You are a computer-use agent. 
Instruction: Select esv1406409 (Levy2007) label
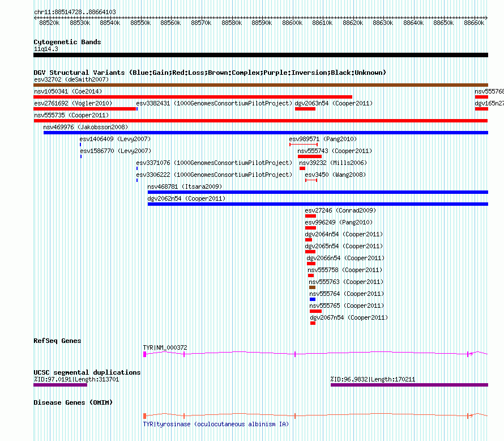point(115,139)
